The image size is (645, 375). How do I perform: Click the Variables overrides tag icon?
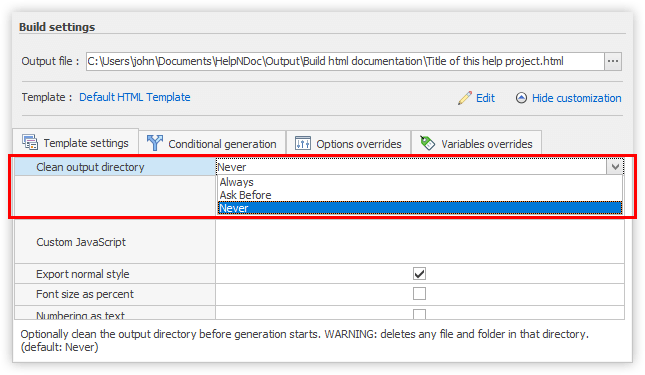(427, 143)
